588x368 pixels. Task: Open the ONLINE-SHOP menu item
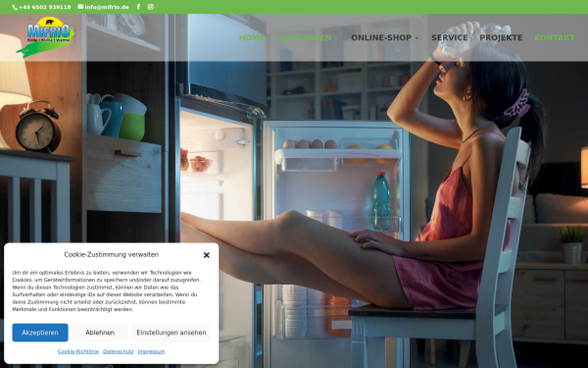(x=381, y=37)
